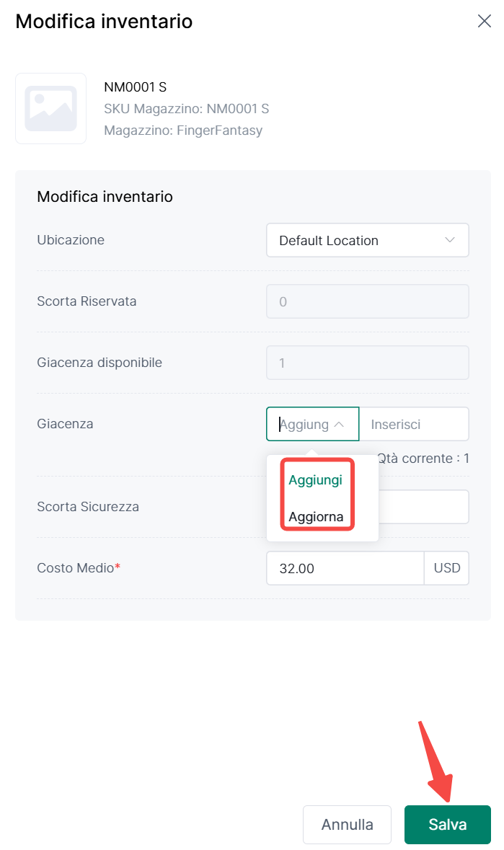
Task: Save changes with the Salva button
Action: tap(447, 824)
